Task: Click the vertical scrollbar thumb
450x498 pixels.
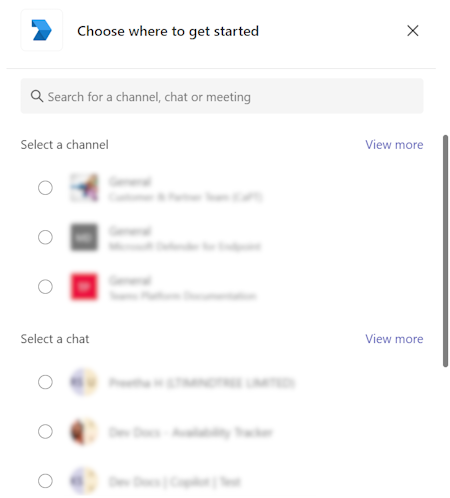Action: (445, 251)
